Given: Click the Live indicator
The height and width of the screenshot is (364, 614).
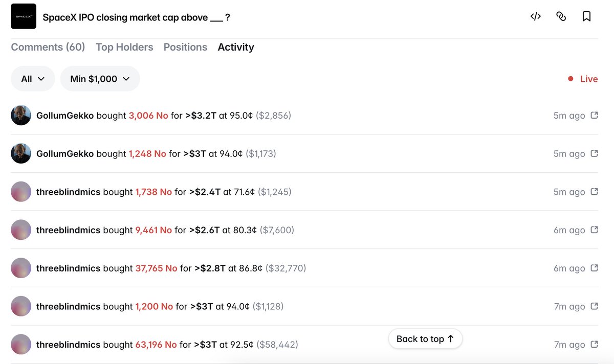Looking at the screenshot, I should [583, 79].
